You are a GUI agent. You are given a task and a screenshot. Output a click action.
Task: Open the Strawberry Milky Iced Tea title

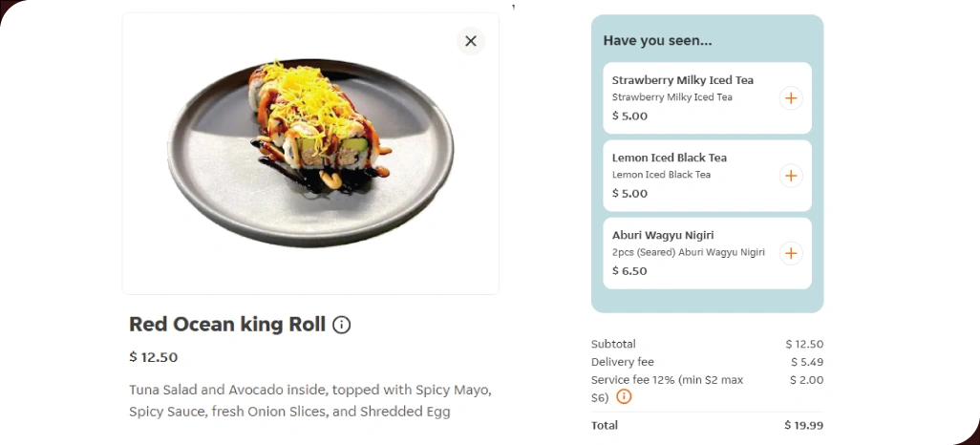coord(682,80)
